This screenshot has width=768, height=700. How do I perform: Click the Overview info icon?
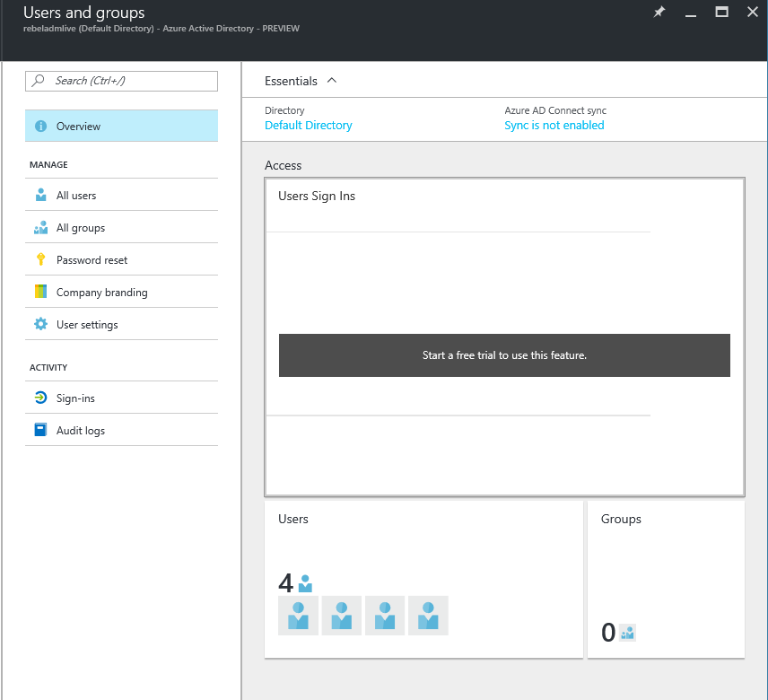point(40,126)
